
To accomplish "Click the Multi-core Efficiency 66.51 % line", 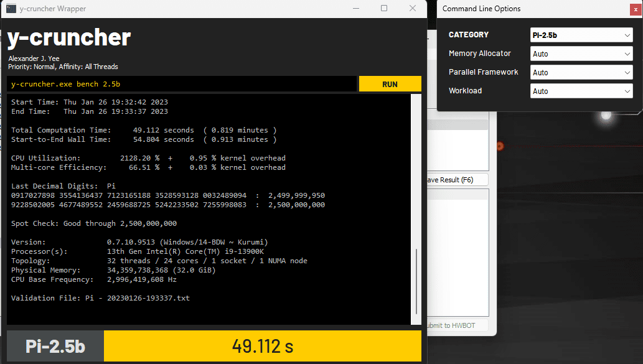I will (148, 167).
